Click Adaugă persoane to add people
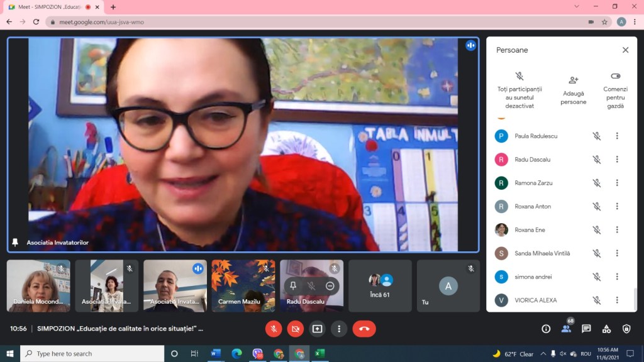Image resolution: width=644 pixels, height=362 pixels. pyautogui.click(x=573, y=90)
